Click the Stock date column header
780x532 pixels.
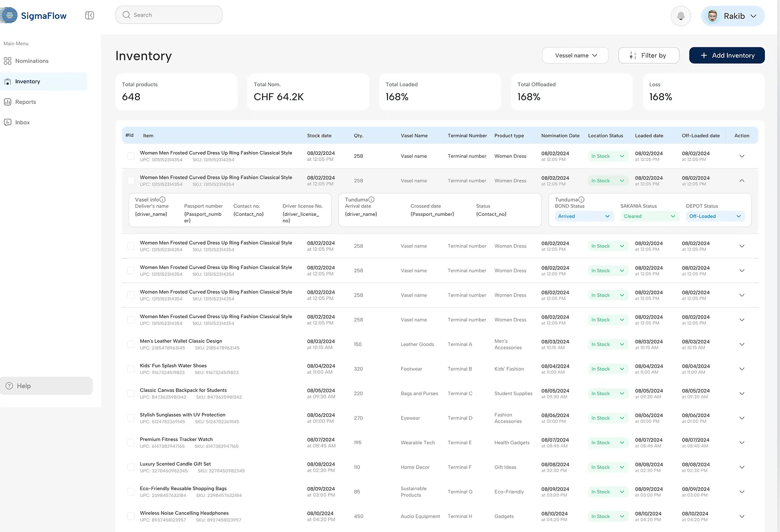point(319,136)
